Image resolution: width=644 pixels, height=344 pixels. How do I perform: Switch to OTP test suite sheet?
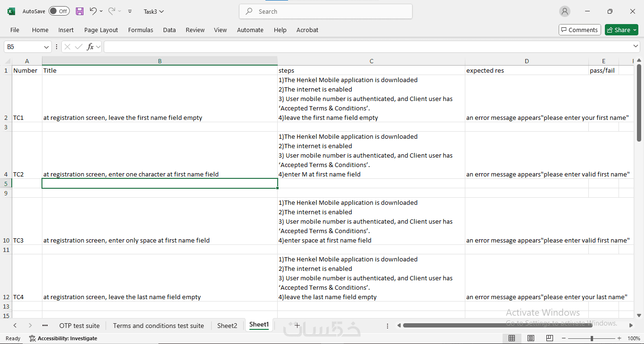pyautogui.click(x=79, y=326)
